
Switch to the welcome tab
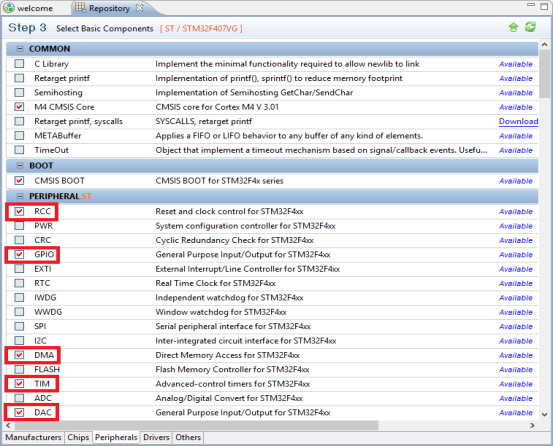[x=35, y=8]
